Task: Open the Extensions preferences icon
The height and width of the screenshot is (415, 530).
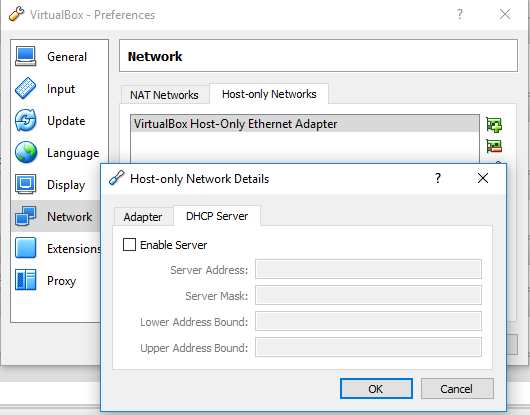Action: [x=25, y=248]
